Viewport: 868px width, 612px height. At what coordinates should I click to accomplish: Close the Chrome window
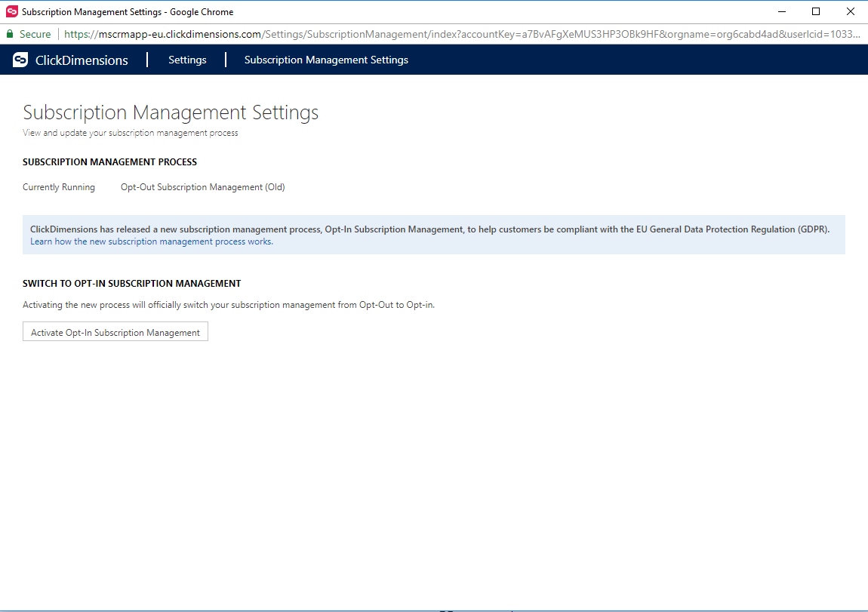click(851, 11)
